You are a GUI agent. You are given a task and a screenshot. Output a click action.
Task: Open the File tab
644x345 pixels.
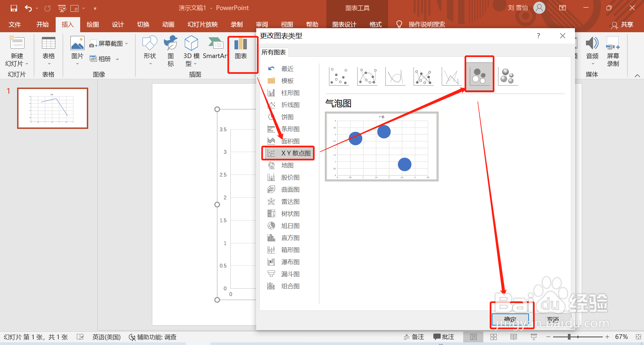14,24
